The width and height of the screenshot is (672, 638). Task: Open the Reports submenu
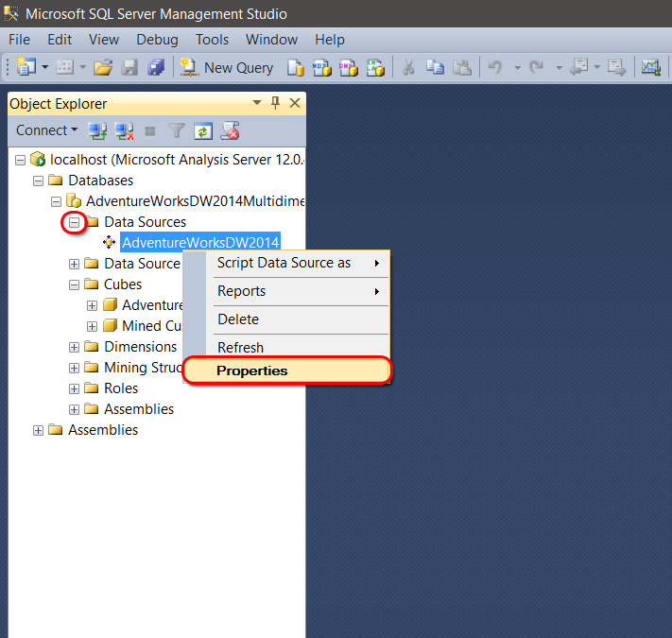click(x=299, y=291)
